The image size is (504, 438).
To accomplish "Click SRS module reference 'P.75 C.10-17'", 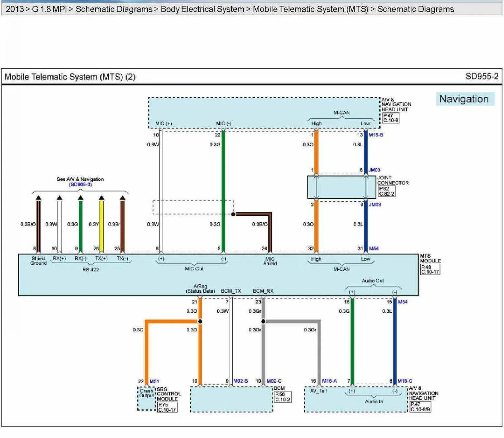I will coord(167,407).
